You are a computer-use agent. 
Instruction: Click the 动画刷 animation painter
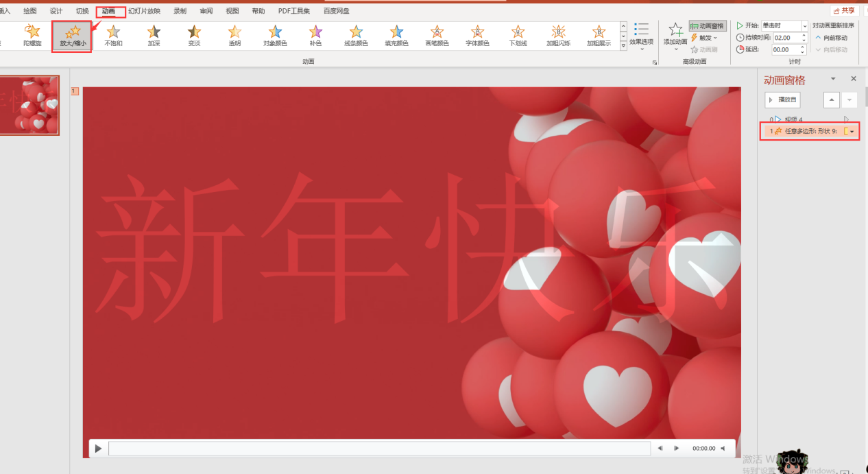point(704,49)
